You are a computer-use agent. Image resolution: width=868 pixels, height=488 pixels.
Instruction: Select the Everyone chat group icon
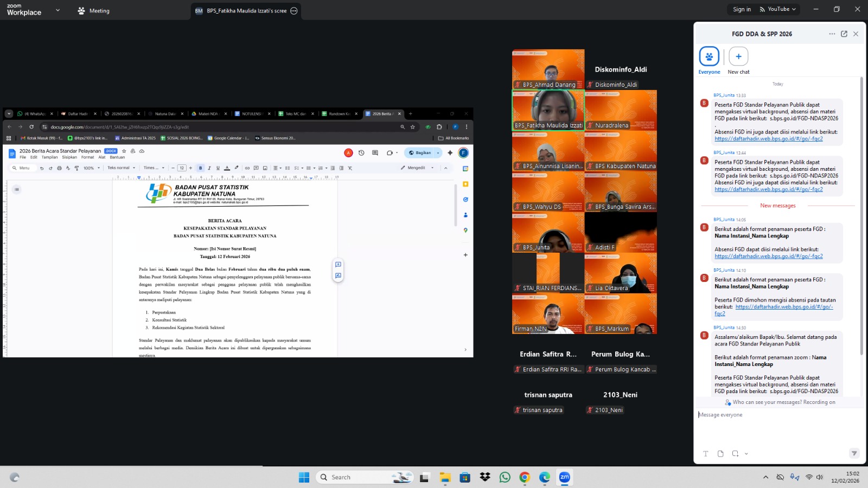click(709, 56)
